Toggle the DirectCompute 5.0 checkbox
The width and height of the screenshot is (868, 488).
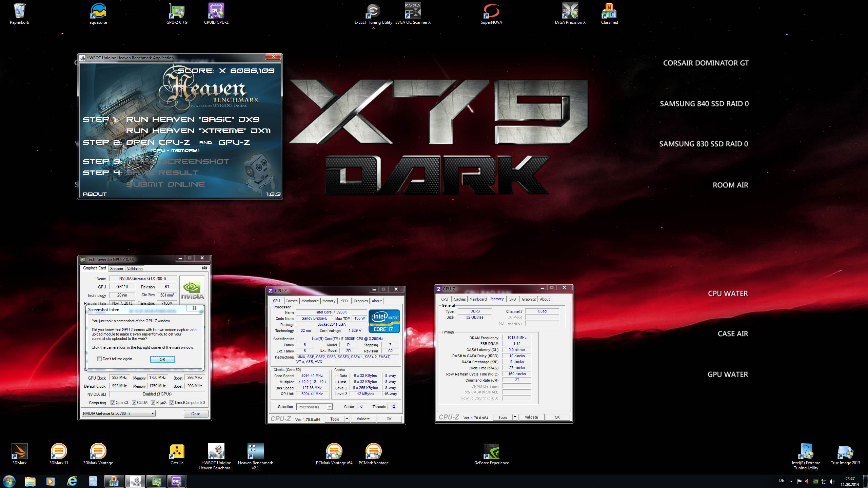[172, 403]
